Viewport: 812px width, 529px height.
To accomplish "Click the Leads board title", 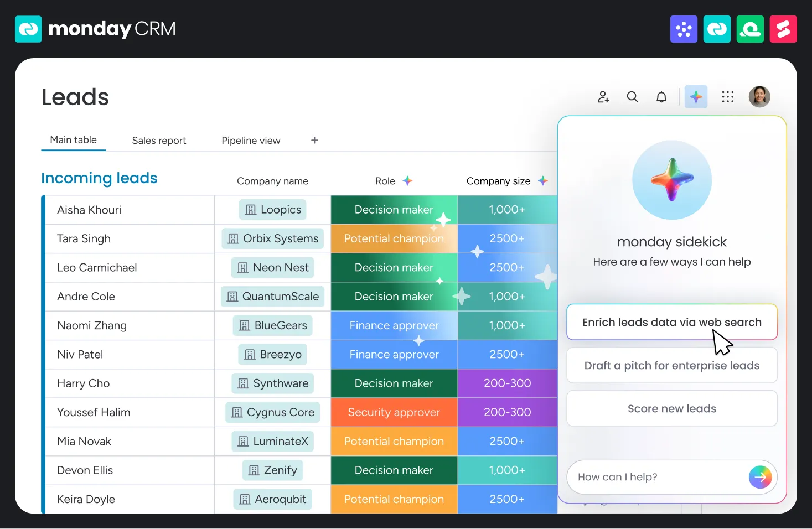I will click(75, 97).
